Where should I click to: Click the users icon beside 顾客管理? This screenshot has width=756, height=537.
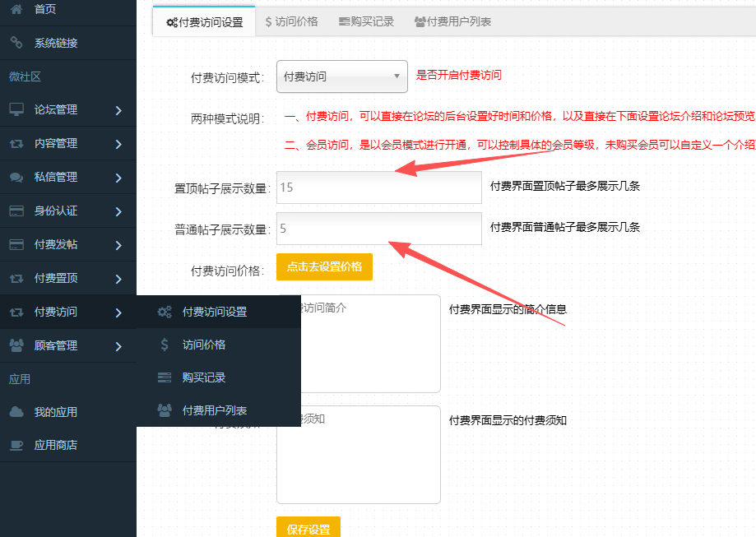pyautogui.click(x=16, y=345)
